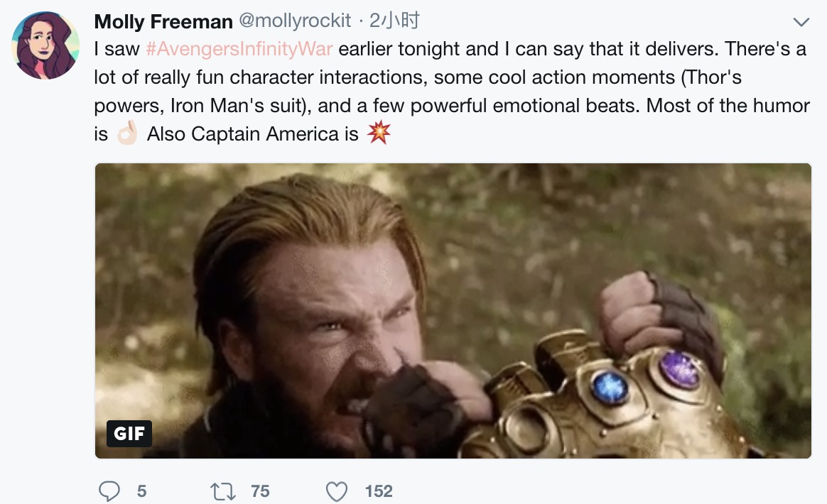Click the OK hand emoji in the tweet
The height and width of the screenshot is (504, 827).
(127, 133)
